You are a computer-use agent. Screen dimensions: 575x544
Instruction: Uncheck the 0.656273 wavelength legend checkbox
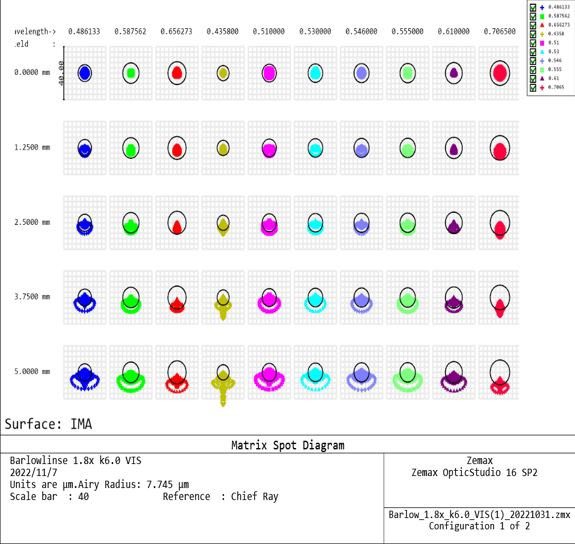pos(533,25)
